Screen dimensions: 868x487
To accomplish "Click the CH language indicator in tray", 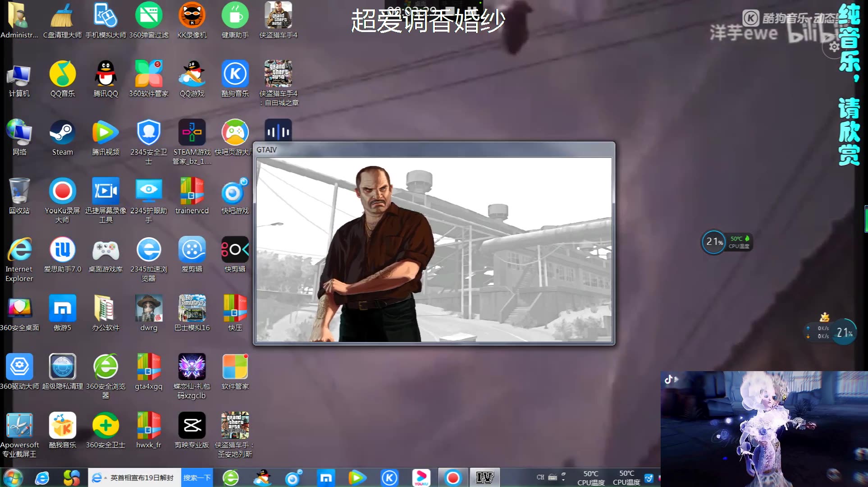I will tap(540, 477).
